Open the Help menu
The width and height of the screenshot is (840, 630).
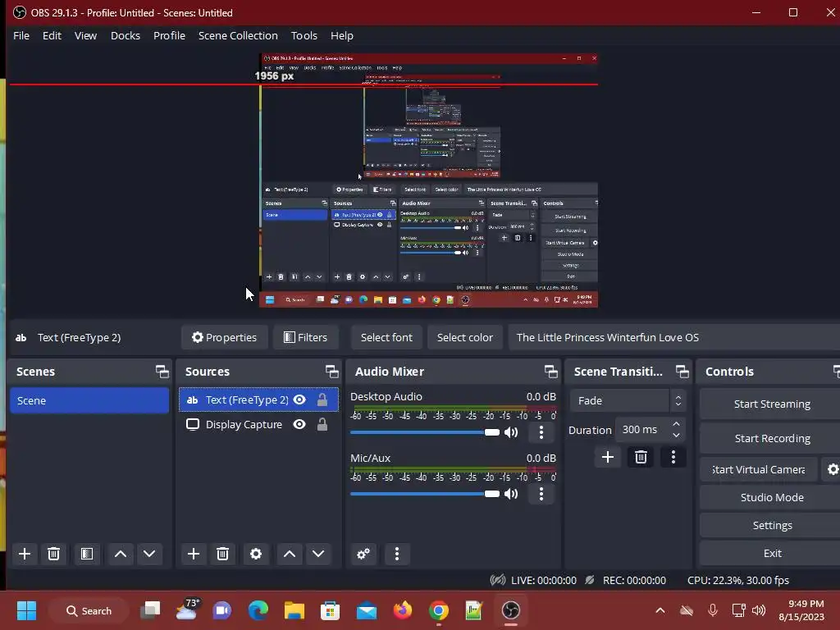click(x=342, y=35)
